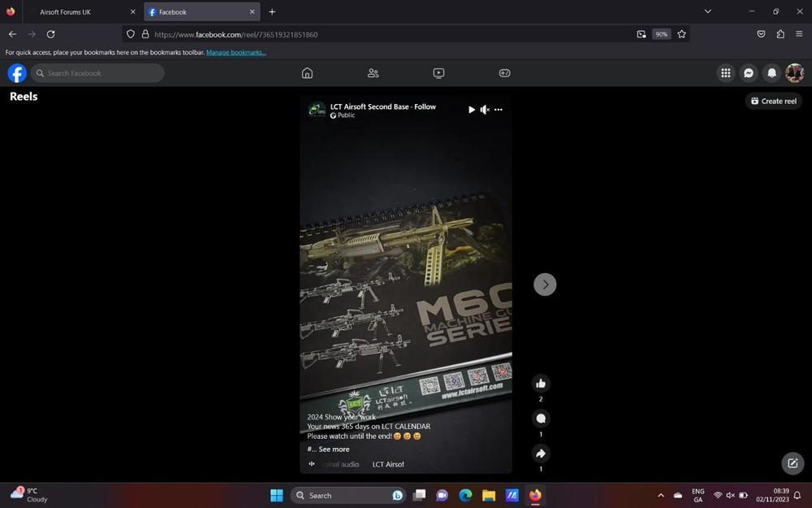Follow LCT Airsoft Second Base
This screenshot has height=508, width=812.
(x=424, y=106)
